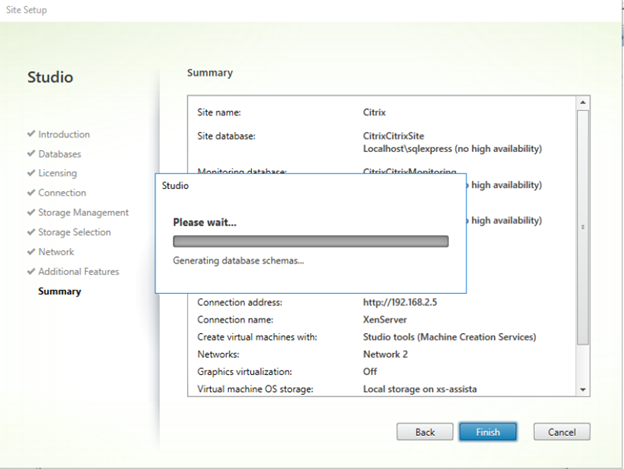The image size is (624, 469).
Task: Click the Networks row showing Network 2
Action: [380, 354]
